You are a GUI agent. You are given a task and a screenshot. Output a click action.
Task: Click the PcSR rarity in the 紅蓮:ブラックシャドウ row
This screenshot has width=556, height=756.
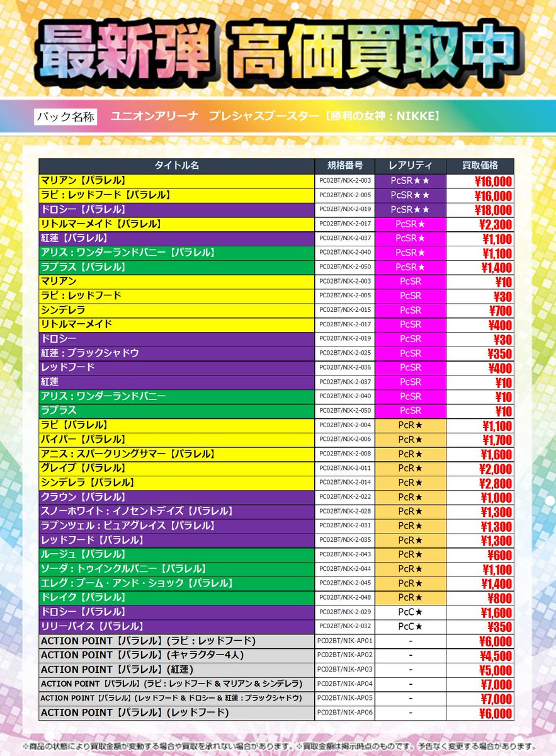click(411, 353)
